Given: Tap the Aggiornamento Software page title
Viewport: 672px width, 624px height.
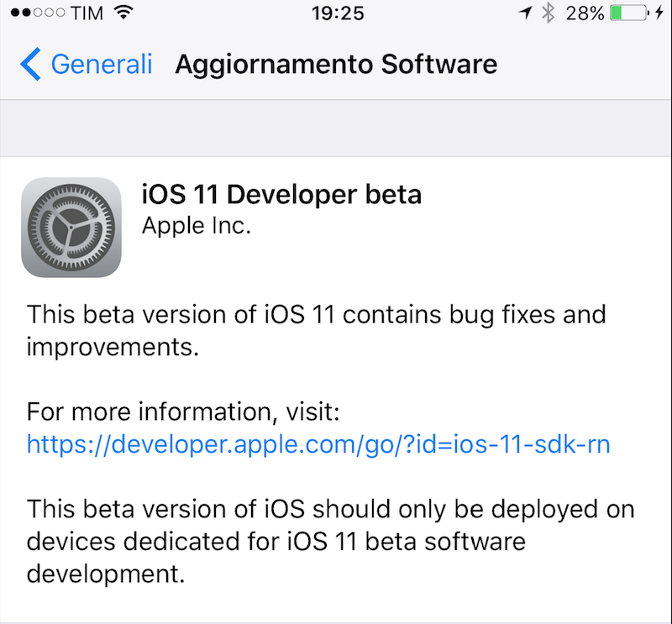Looking at the screenshot, I should (x=336, y=65).
